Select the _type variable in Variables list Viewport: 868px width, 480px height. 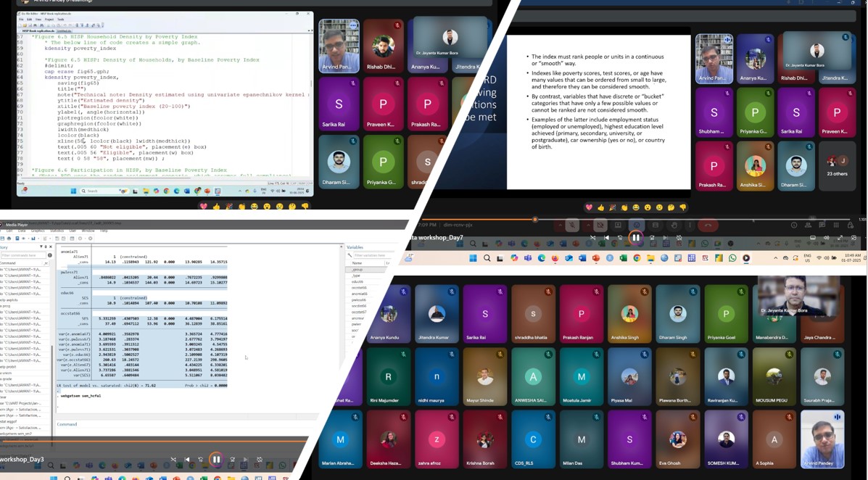356,276
